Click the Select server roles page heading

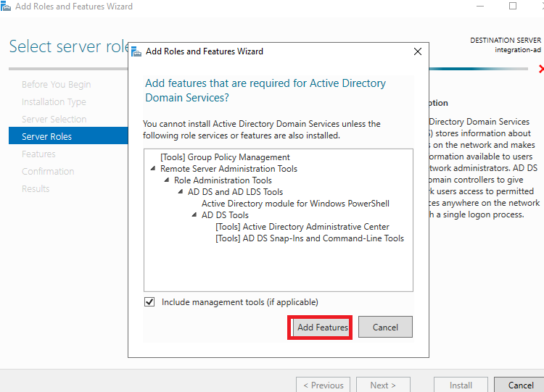pos(69,46)
